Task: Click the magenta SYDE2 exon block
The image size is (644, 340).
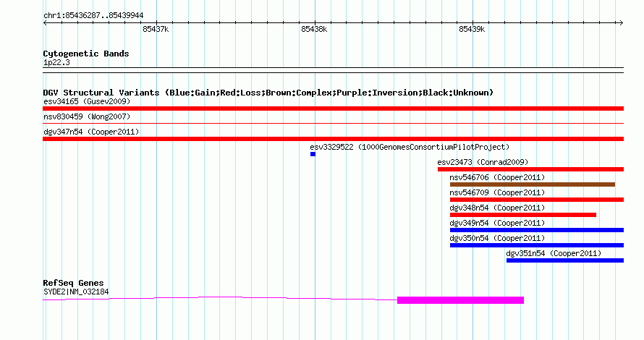Action: 460,300
